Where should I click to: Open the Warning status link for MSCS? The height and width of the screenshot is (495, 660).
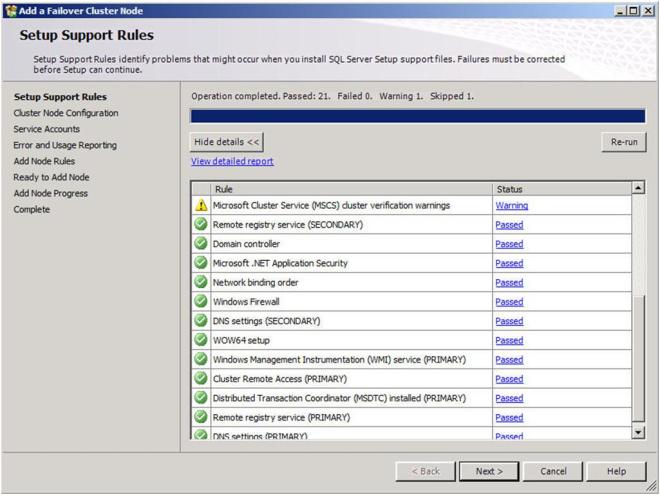[511, 205]
